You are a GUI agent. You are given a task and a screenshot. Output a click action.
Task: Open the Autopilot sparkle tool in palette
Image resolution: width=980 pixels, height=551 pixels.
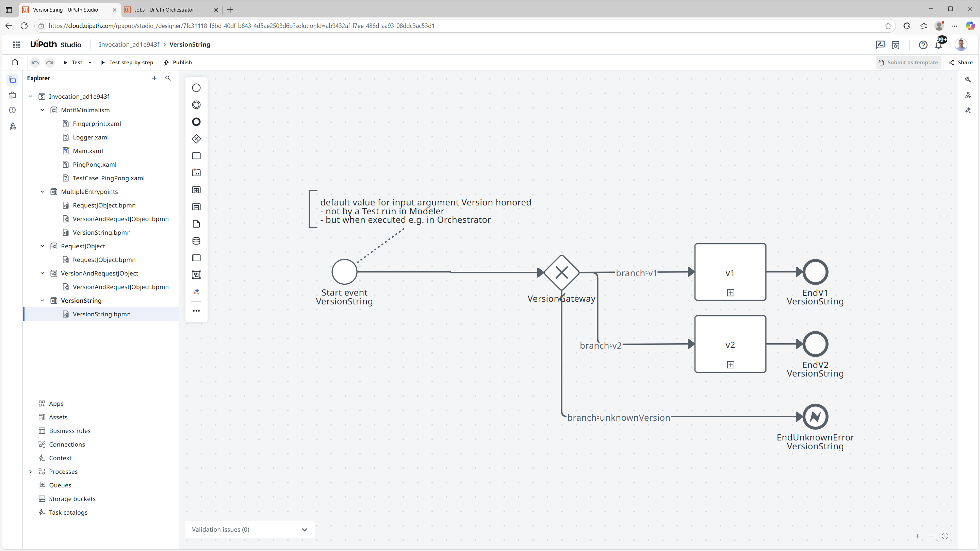coord(196,292)
